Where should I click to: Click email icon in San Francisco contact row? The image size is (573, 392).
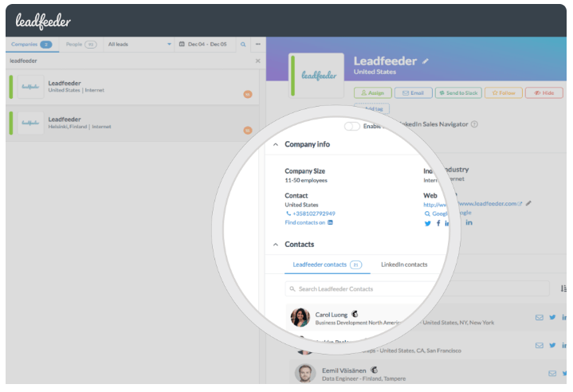tap(539, 345)
